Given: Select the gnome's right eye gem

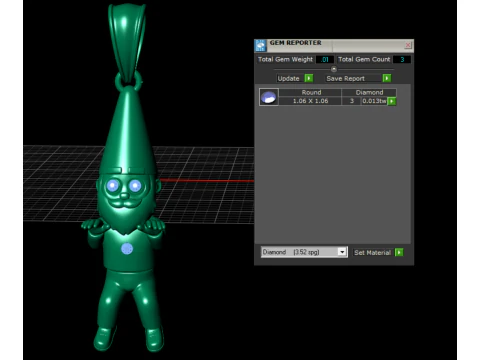Looking at the screenshot, I should 135,185.
